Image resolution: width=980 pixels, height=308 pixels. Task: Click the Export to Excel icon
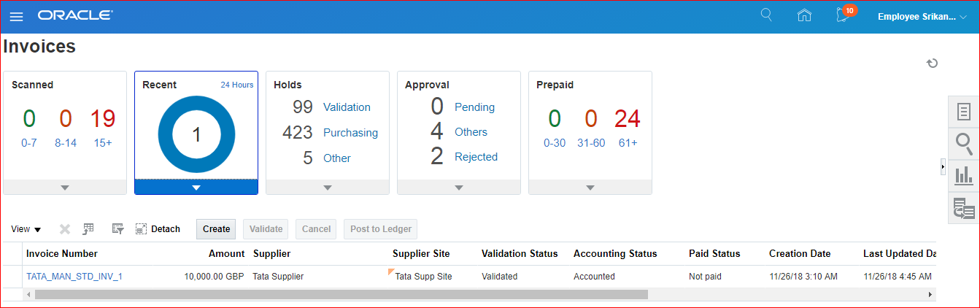coord(88,229)
